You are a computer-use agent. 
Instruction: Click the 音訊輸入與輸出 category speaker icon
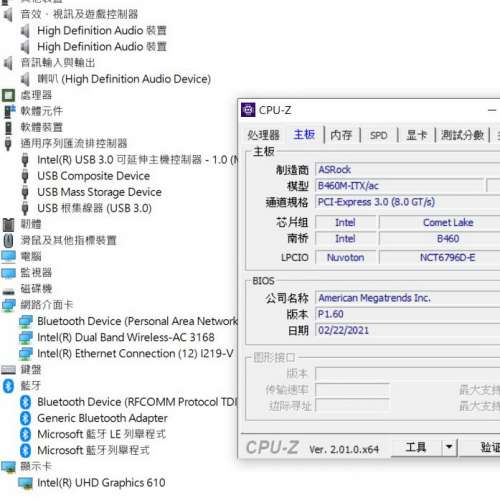(x=8, y=63)
